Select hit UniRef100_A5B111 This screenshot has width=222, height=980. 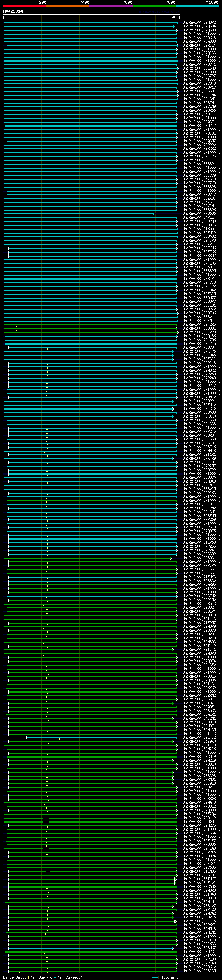tap(199, 114)
